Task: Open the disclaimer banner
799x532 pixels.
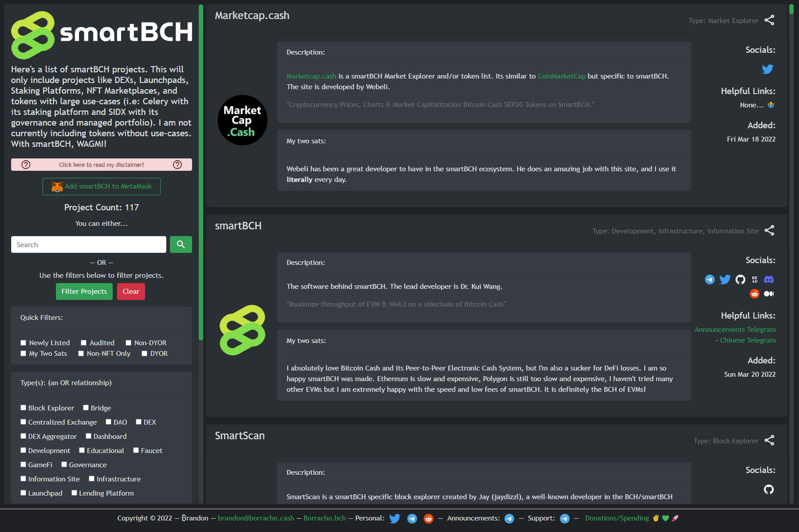Action: coord(102,165)
